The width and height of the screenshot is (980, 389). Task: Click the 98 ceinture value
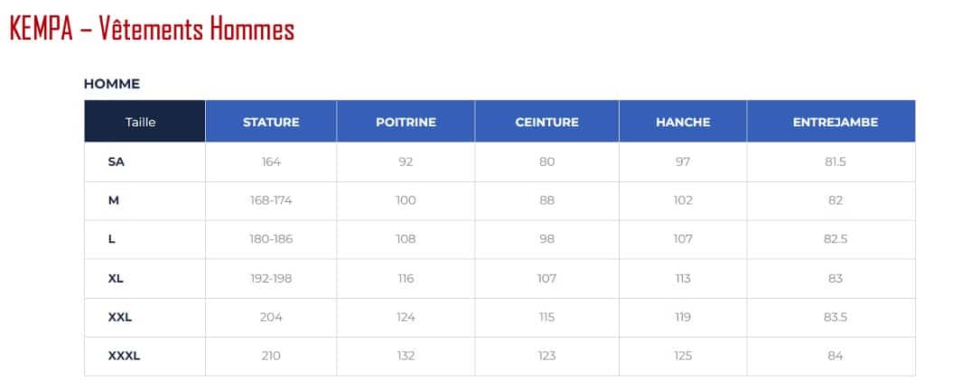[x=546, y=239]
